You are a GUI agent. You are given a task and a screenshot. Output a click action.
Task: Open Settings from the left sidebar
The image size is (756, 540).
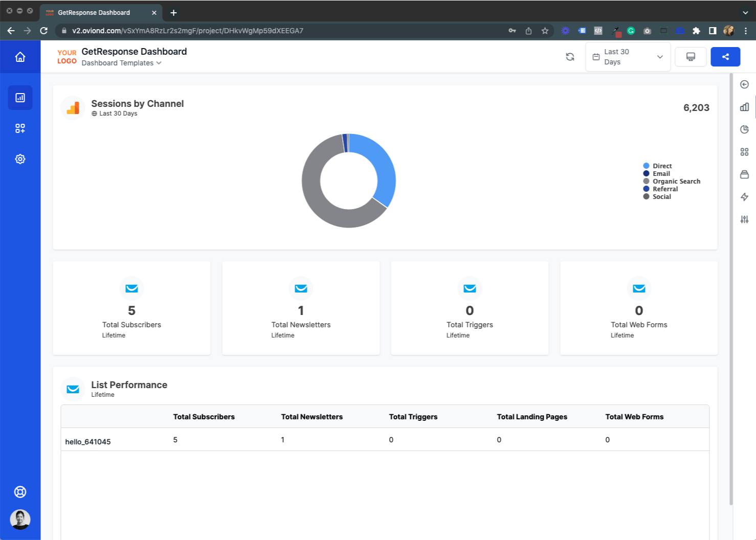click(20, 159)
